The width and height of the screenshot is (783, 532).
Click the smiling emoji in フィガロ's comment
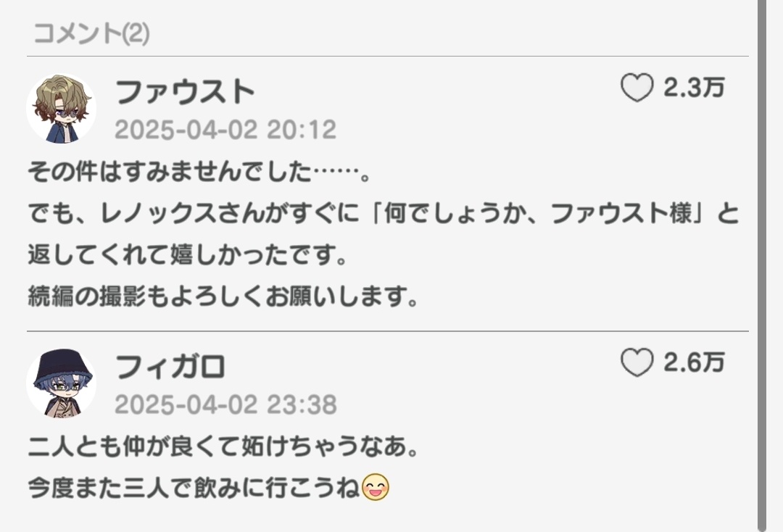[375, 488]
